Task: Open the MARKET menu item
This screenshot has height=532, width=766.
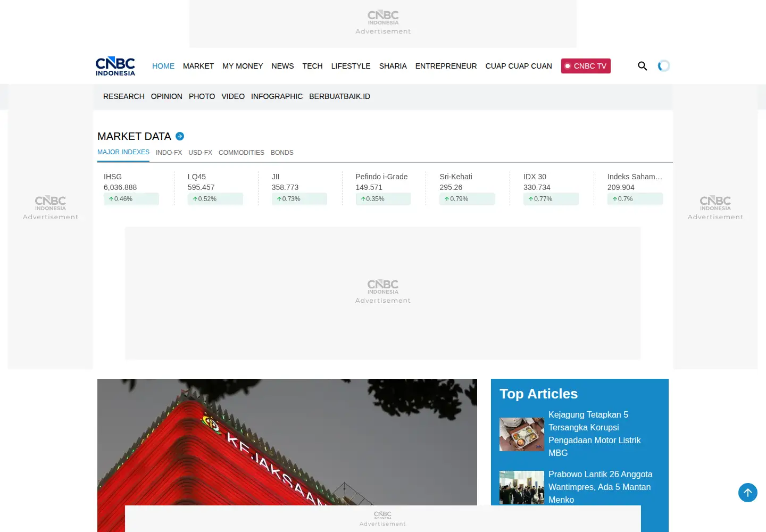Action: (x=198, y=66)
